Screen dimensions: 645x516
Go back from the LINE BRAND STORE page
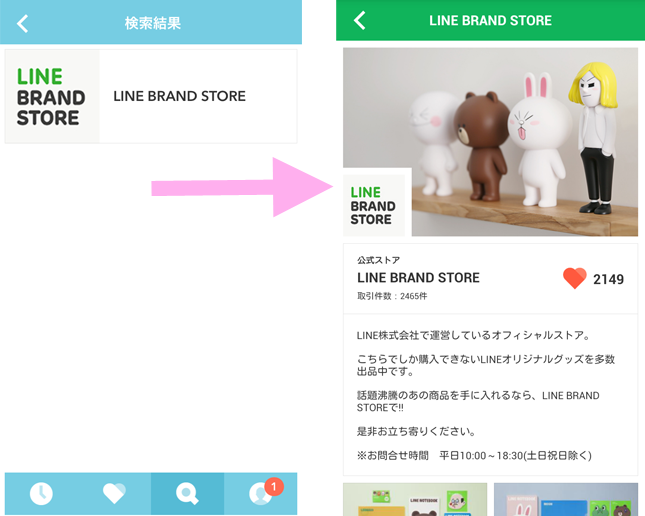(x=360, y=20)
